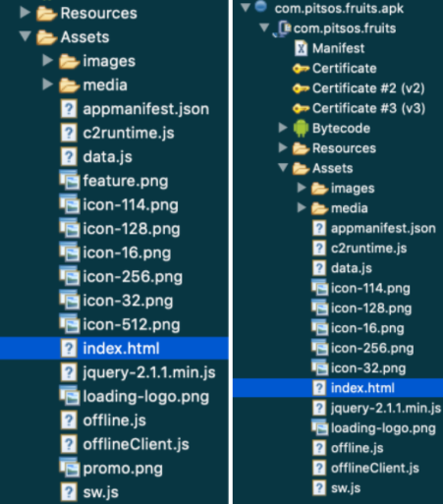Click the feature.png image file icon
443x504 pixels.
pyautogui.click(x=70, y=181)
